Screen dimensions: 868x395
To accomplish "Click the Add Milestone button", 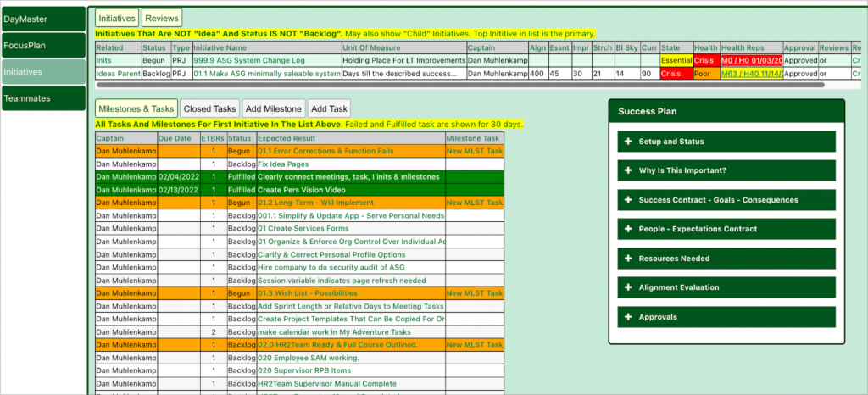I will tap(272, 108).
